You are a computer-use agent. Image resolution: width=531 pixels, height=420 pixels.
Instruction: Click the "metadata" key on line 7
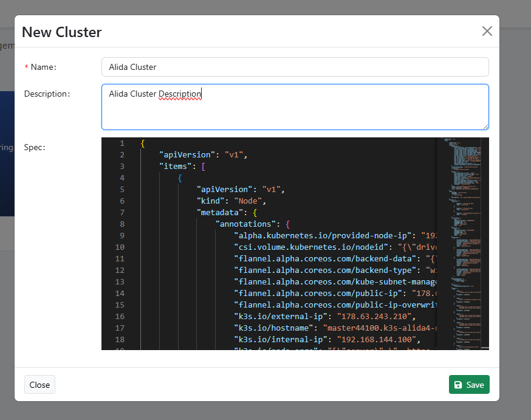220,212
